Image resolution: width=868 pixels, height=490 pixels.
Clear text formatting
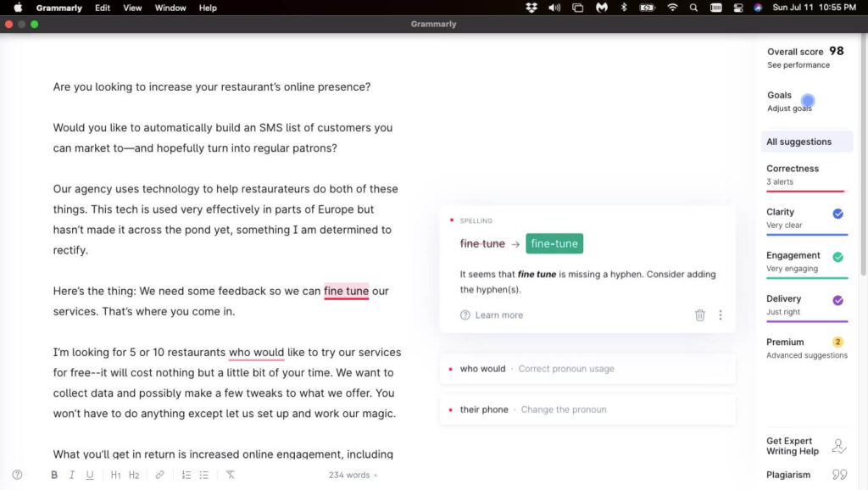(230, 475)
